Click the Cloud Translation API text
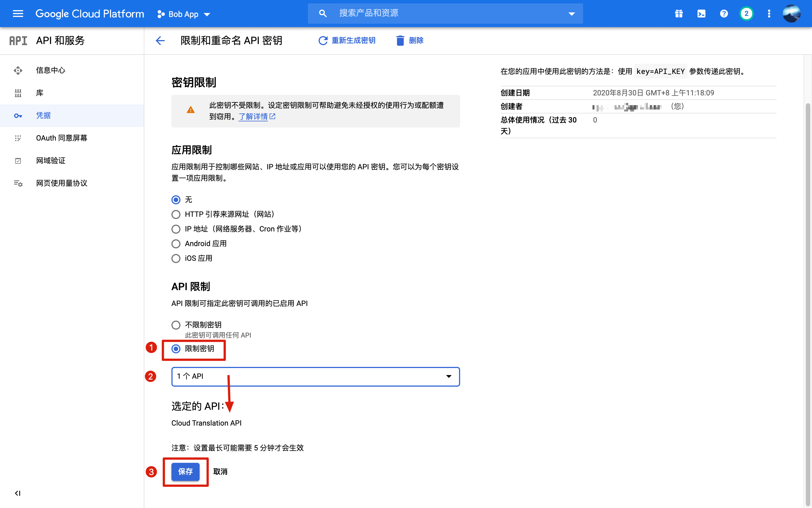The height and width of the screenshot is (508, 812). (x=206, y=423)
